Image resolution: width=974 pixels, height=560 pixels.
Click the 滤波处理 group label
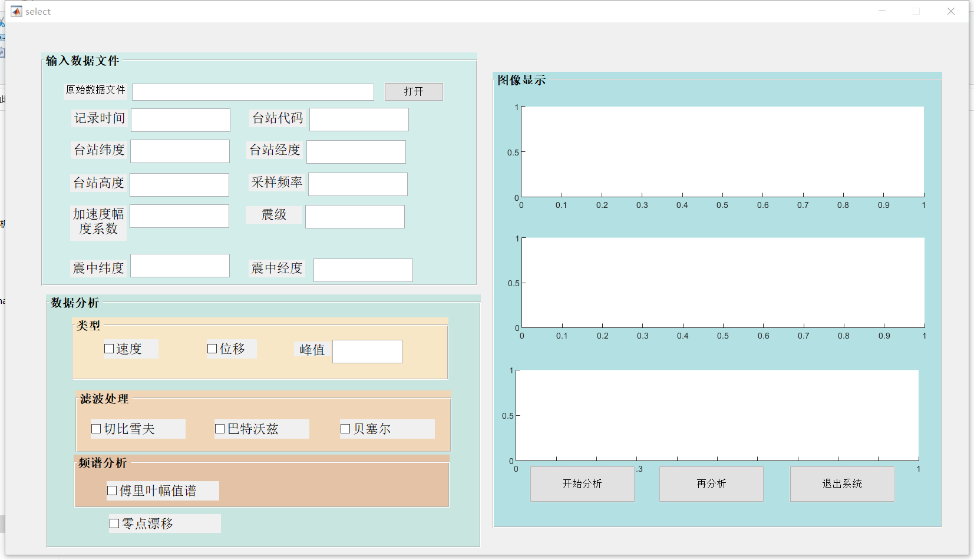104,399
